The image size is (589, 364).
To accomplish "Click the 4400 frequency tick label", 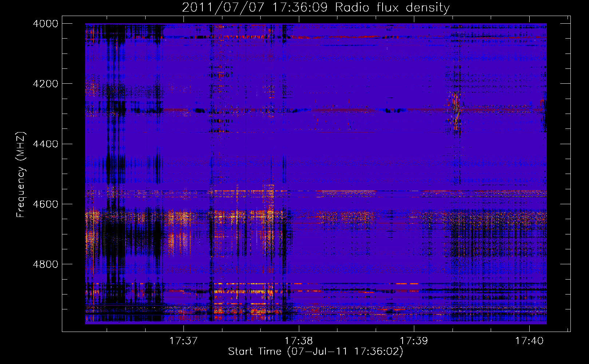I will point(46,144).
